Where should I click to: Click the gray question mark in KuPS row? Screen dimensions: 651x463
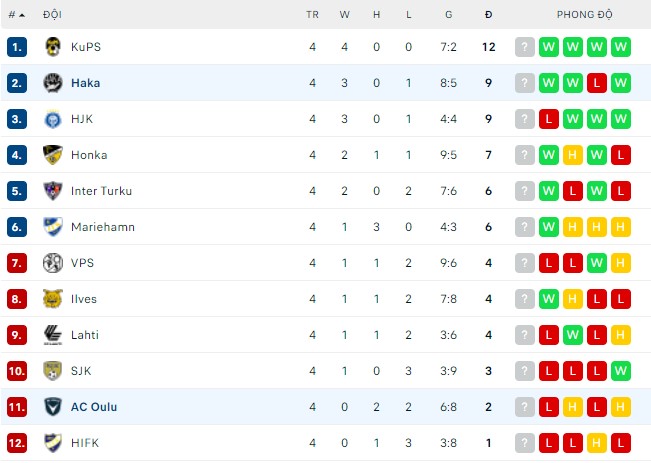pyautogui.click(x=525, y=47)
